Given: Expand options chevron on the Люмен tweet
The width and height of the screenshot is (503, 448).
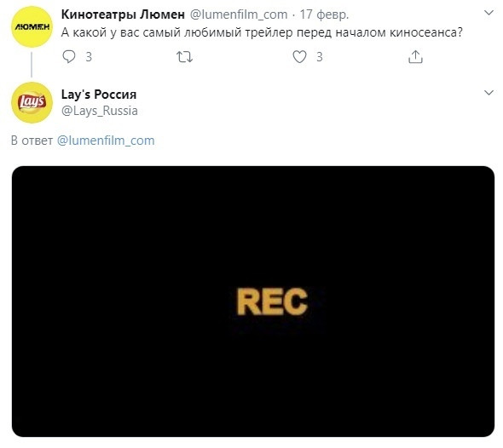Looking at the screenshot, I should tap(489, 13).
